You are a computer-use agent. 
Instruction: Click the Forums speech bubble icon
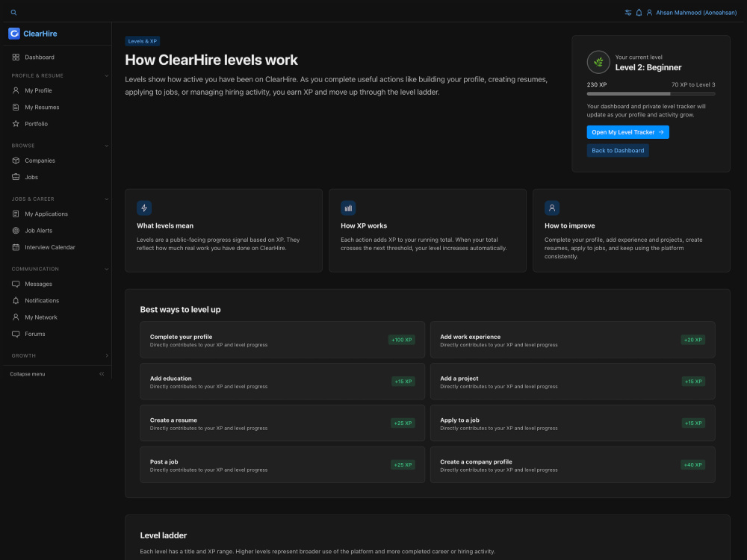point(16,334)
